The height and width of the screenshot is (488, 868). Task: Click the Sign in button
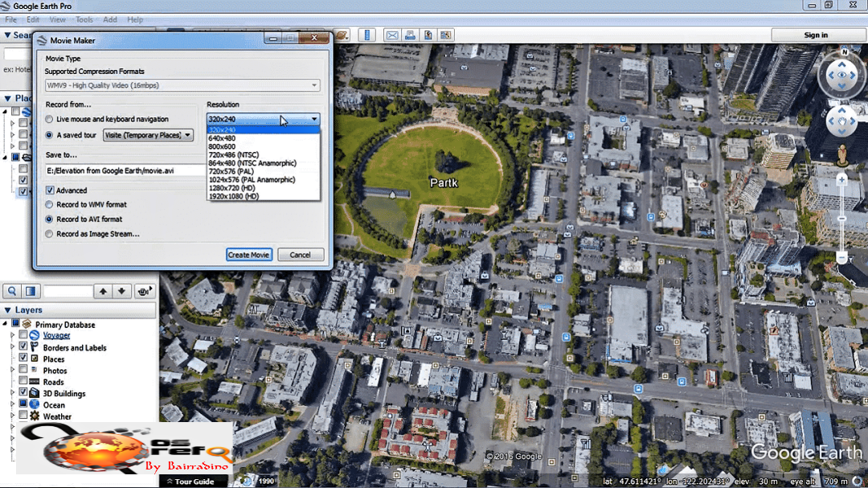point(816,35)
